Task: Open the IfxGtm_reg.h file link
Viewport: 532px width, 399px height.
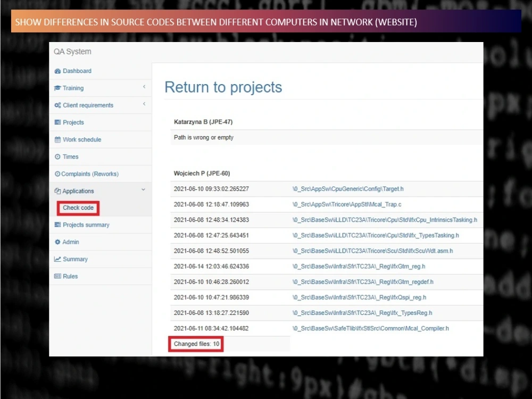Action: [x=359, y=267]
